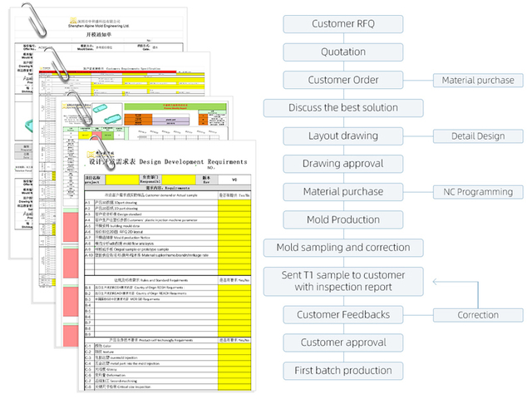
Task: Select the Sent T1 sample to customer box
Action: [x=343, y=281]
